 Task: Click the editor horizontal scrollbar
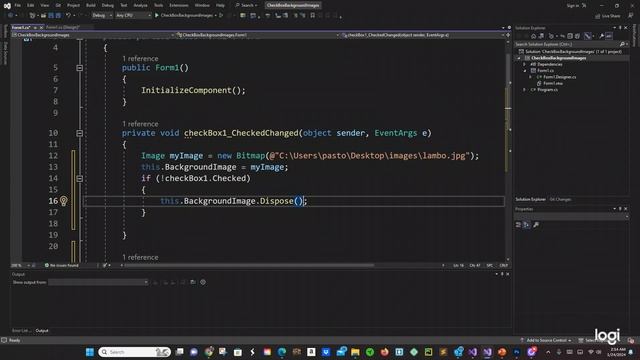pyautogui.click(x=249, y=265)
